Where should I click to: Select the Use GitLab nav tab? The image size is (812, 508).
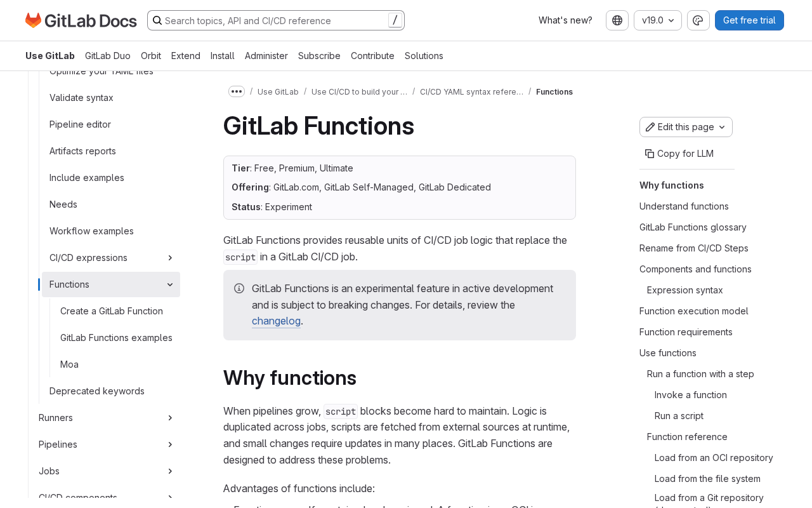click(50, 56)
